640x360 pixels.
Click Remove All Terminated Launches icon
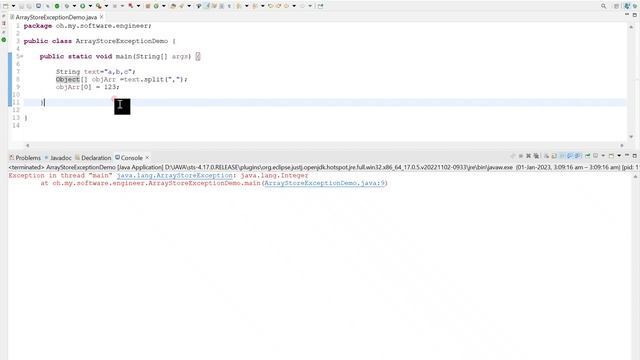536,156
